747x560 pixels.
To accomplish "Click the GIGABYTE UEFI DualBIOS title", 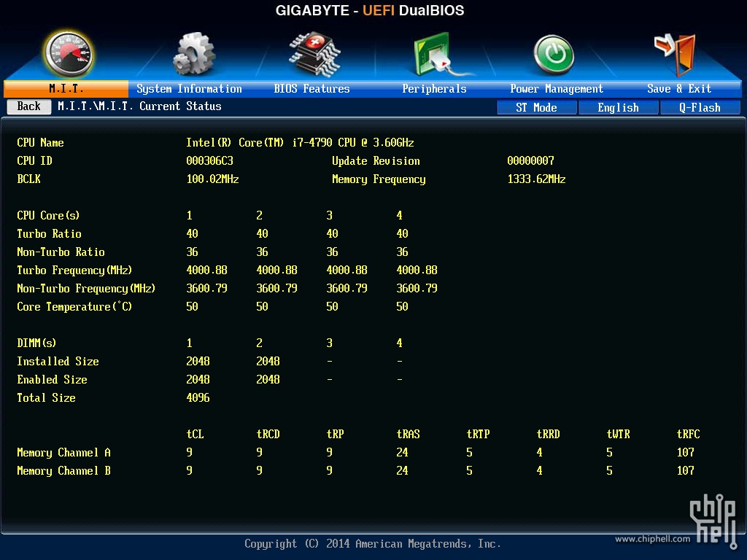I will [x=370, y=10].
